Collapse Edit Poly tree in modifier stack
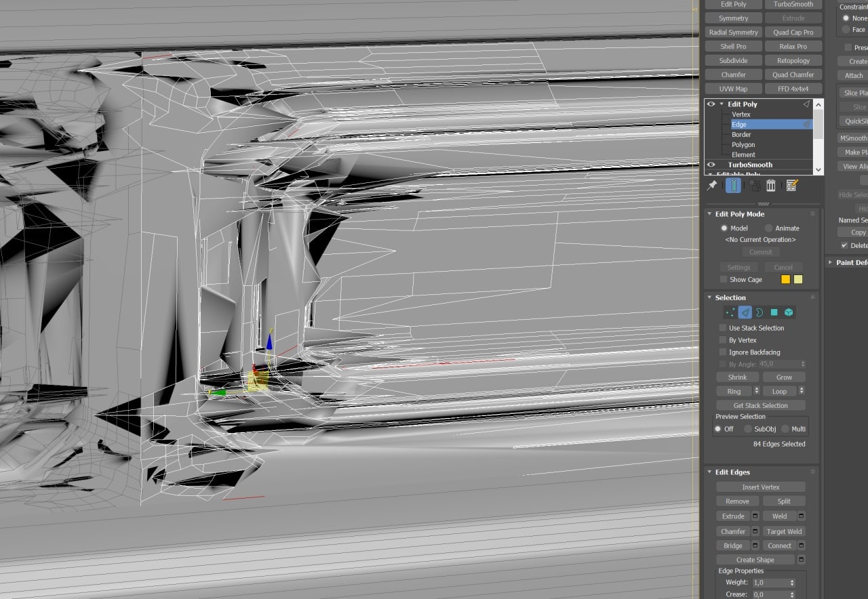The width and height of the screenshot is (868, 599). coord(722,104)
